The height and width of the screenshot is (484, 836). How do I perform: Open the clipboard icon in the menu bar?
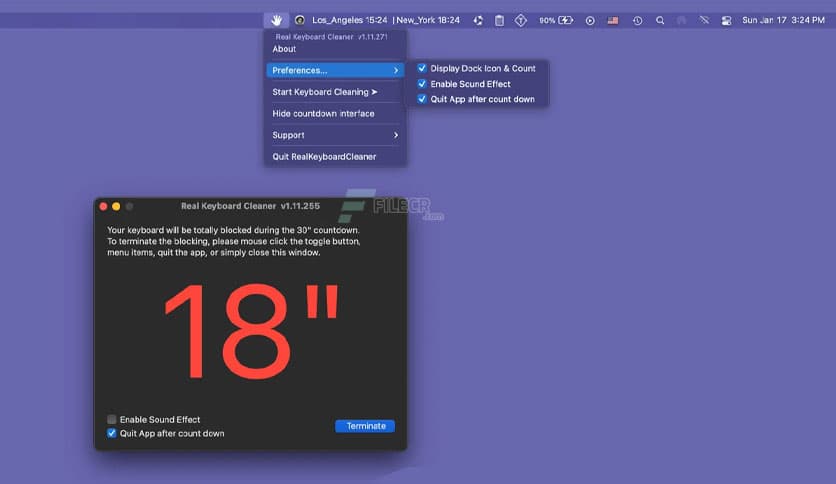coord(499,20)
